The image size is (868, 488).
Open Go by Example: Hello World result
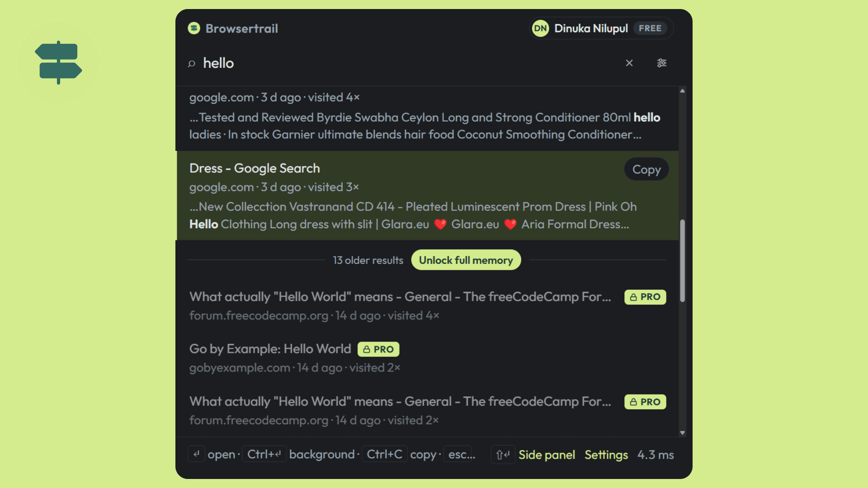(427, 358)
